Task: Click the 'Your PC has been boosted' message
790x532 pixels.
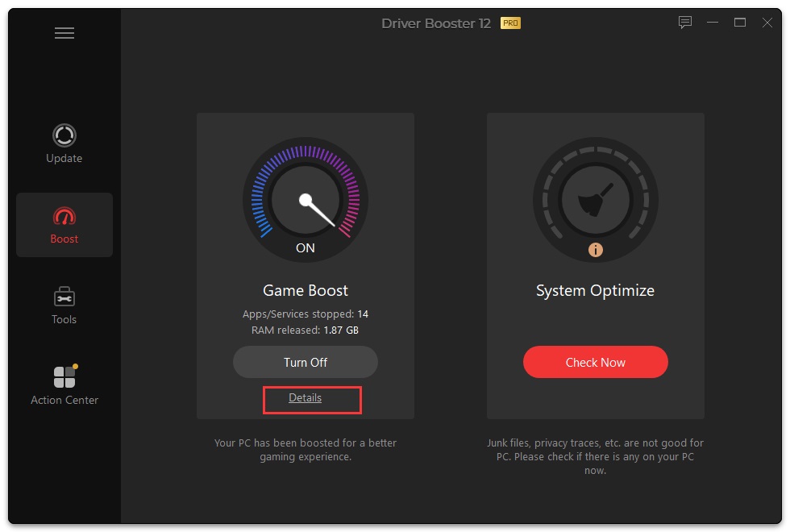Action: pos(306,450)
